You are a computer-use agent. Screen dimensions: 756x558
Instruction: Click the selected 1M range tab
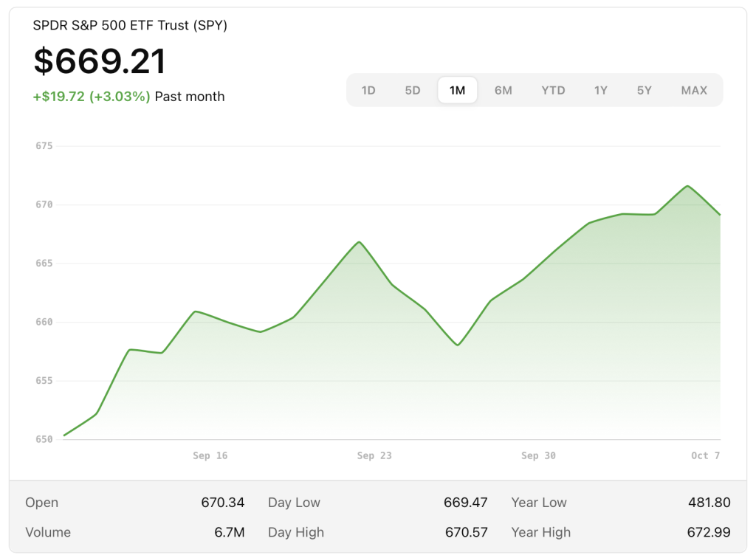coord(458,91)
